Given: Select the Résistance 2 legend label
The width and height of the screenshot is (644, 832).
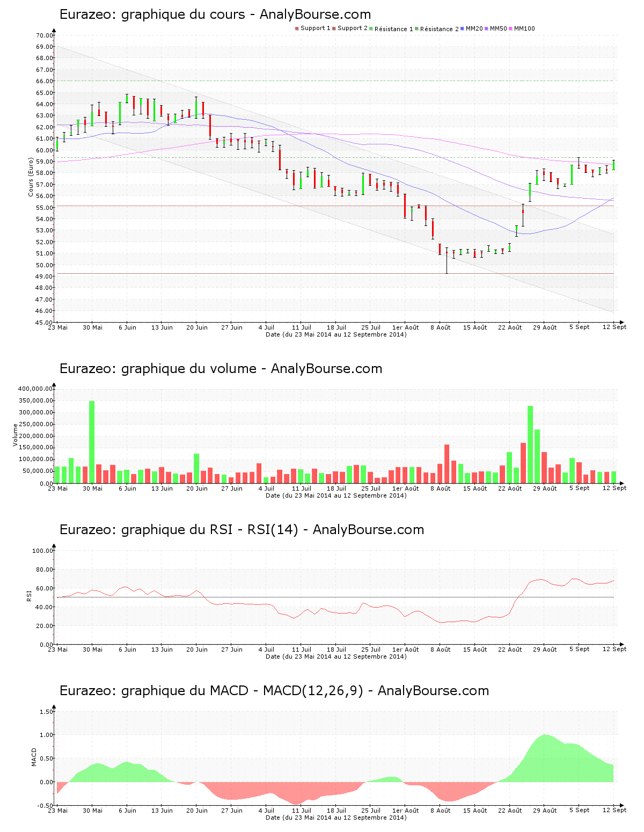Looking at the screenshot, I should coord(440,28).
